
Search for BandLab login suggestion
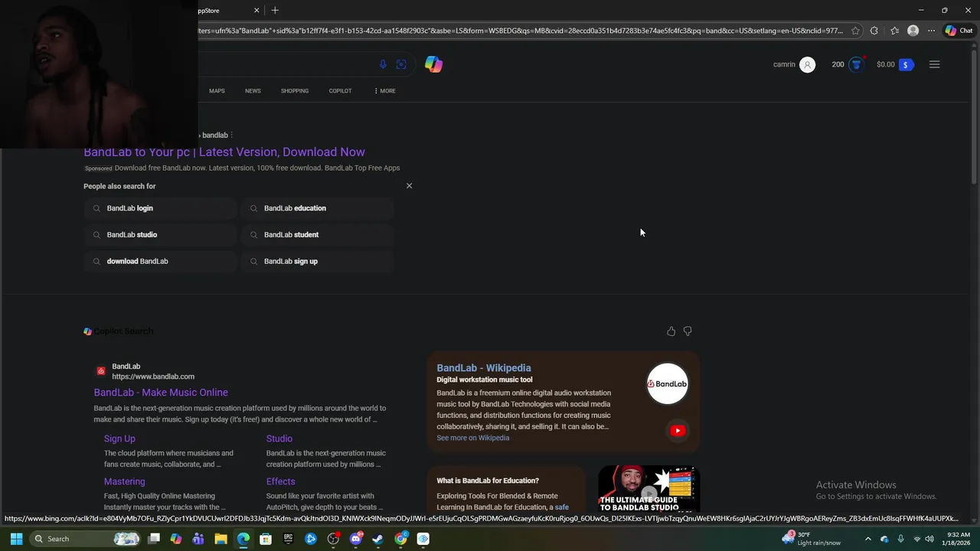pyautogui.click(x=161, y=208)
